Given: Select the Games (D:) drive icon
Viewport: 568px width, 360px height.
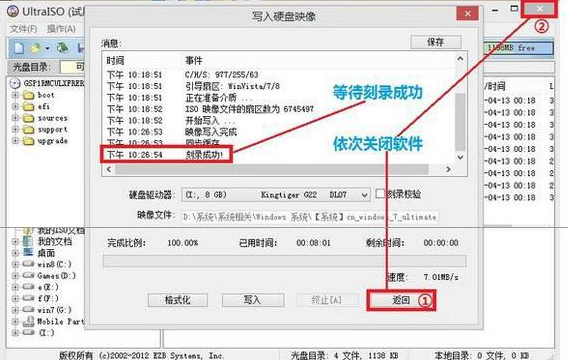Looking at the screenshot, I should (28, 276).
